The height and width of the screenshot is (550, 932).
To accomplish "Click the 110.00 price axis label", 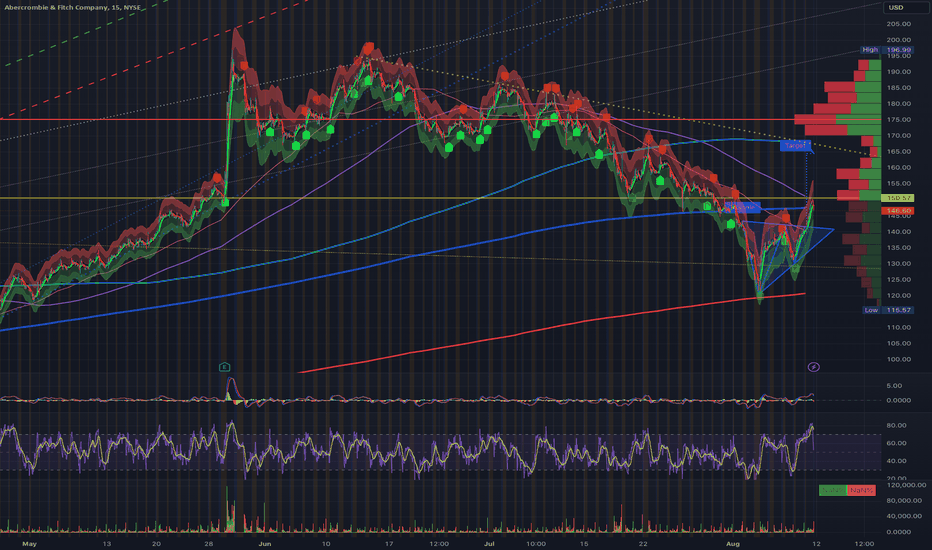I will pyautogui.click(x=898, y=328).
